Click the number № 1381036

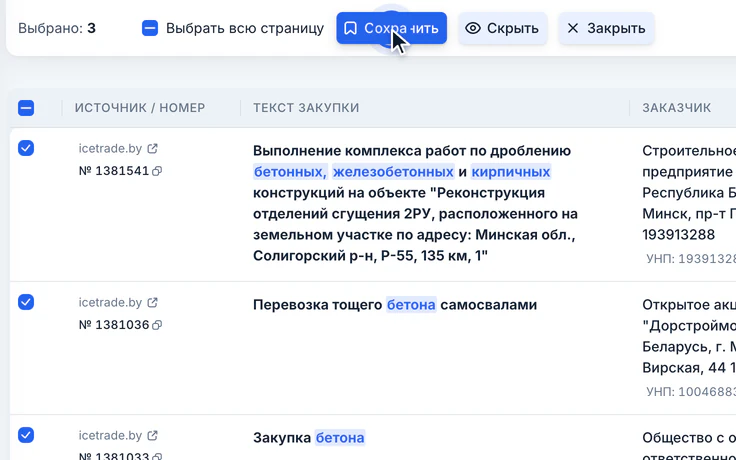[114, 325]
